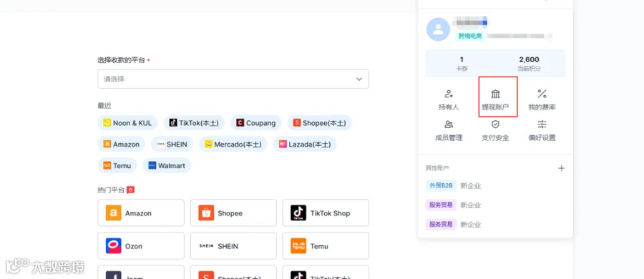Select the Shopee(本土) recent chip
This screenshot has width=644, height=279.
coord(319,123)
